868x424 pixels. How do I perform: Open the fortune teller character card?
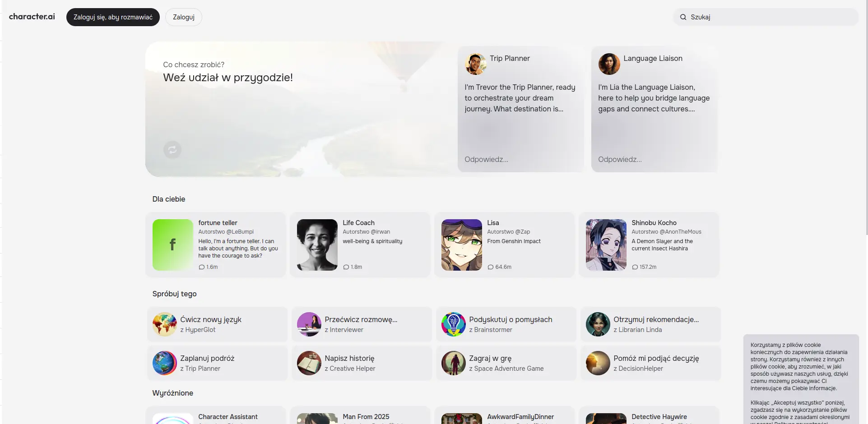coord(216,244)
